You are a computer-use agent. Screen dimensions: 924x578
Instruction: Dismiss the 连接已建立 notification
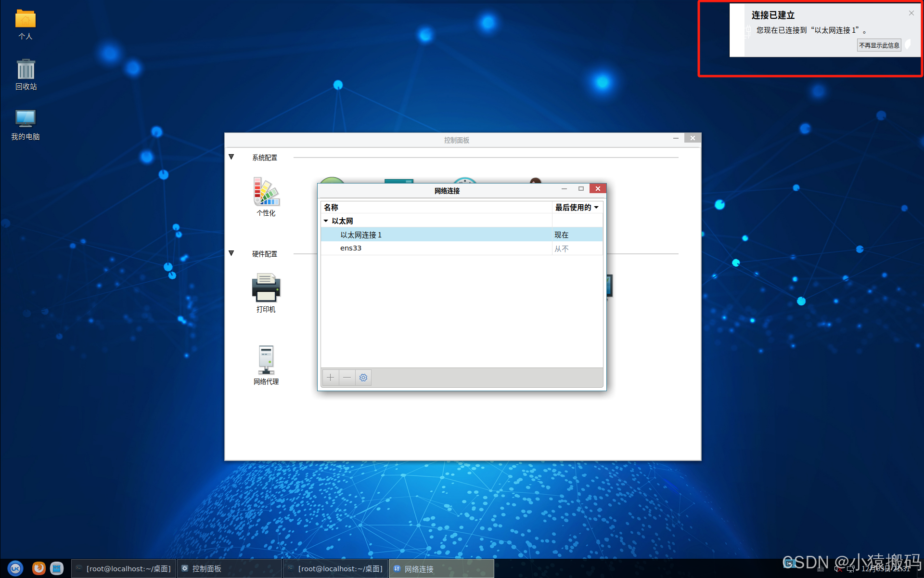[x=911, y=13]
